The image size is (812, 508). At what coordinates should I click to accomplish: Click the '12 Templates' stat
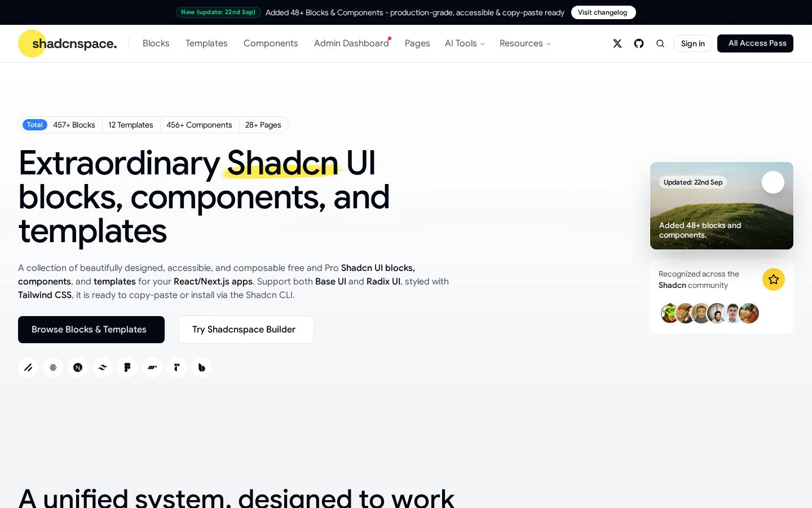(x=131, y=125)
